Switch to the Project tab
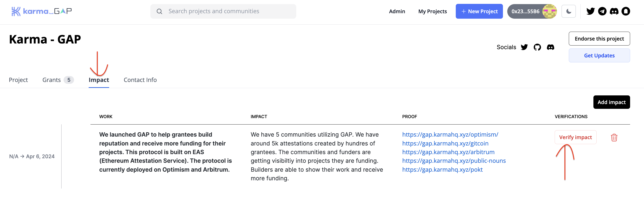This screenshot has height=214, width=644. (x=18, y=80)
